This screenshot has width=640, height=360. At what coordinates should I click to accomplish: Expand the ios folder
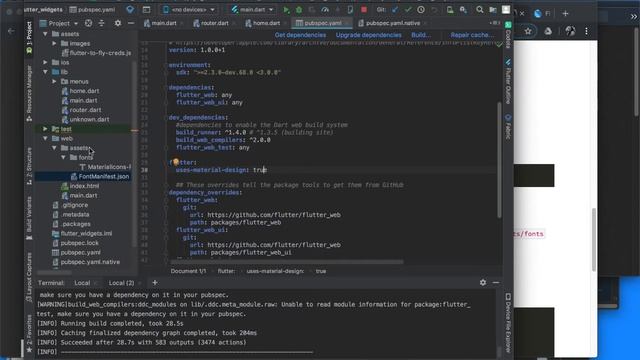click(45, 62)
